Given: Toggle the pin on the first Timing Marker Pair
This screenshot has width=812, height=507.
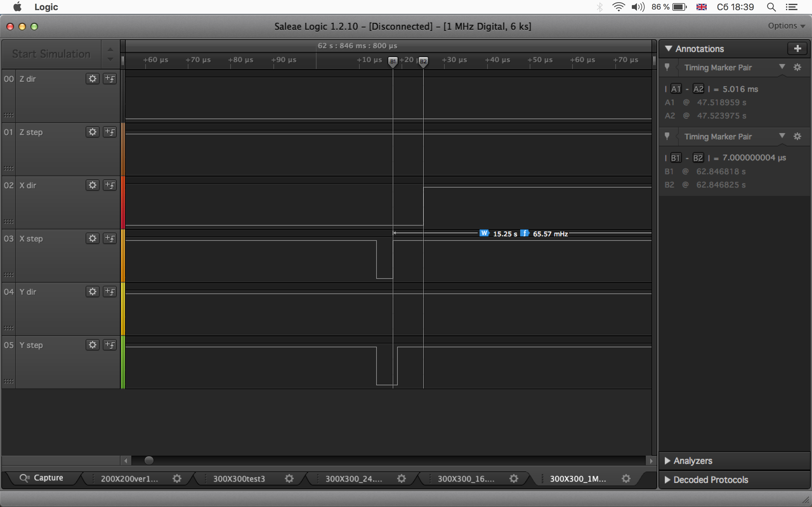Looking at the screenshot, I should (x=667, y=67).
